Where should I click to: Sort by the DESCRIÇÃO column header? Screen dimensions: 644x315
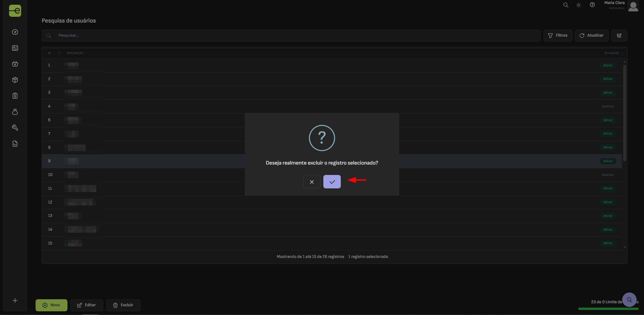pos(75,53)
